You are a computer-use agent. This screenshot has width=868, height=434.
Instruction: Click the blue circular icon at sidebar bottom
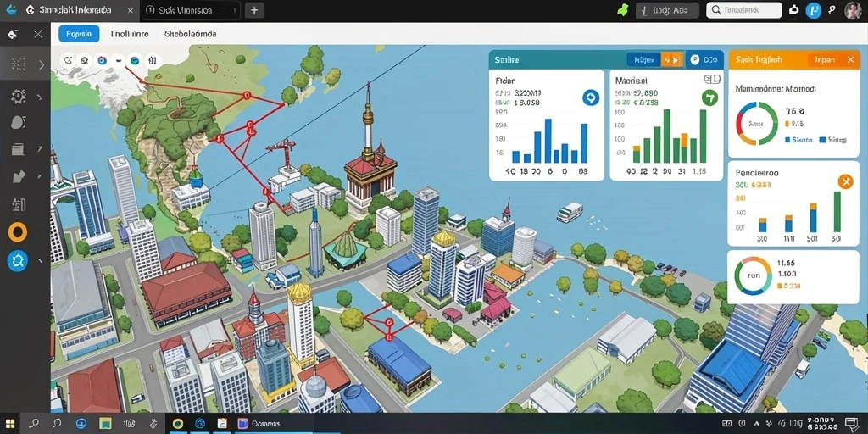18,261
